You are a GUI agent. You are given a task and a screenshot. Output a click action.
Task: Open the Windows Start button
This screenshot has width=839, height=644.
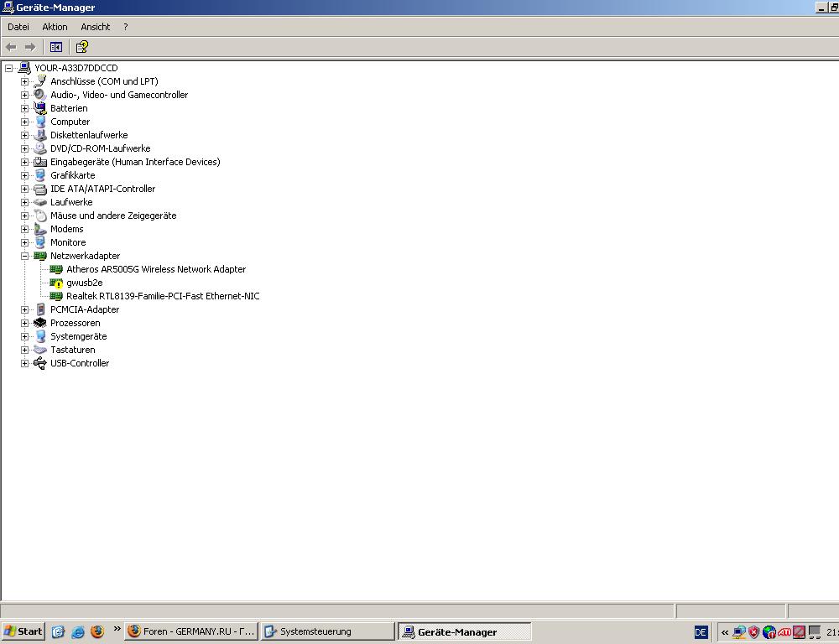click(23, 631)
